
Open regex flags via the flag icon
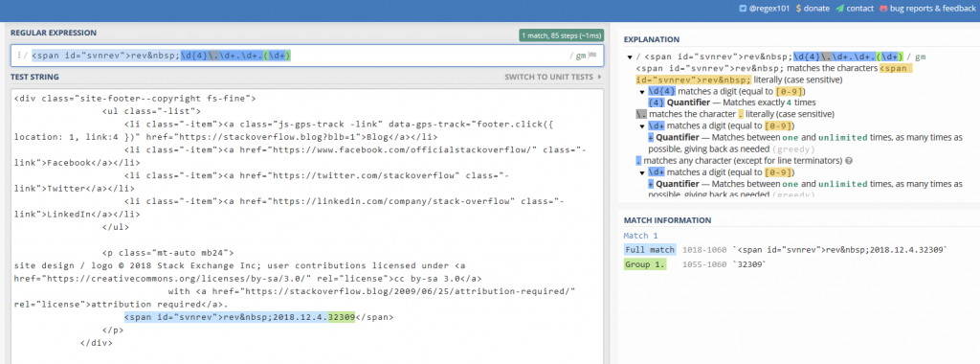[x=592, y=56]
